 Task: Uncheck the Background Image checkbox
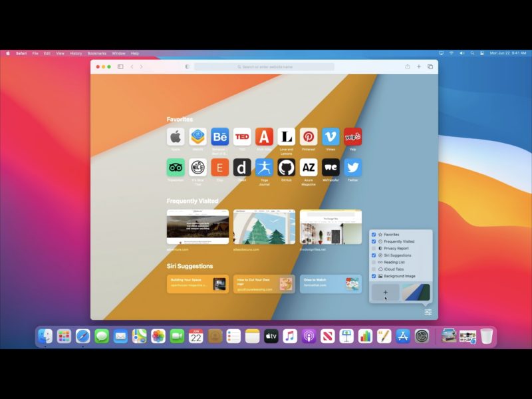click(x=374, y=276)
